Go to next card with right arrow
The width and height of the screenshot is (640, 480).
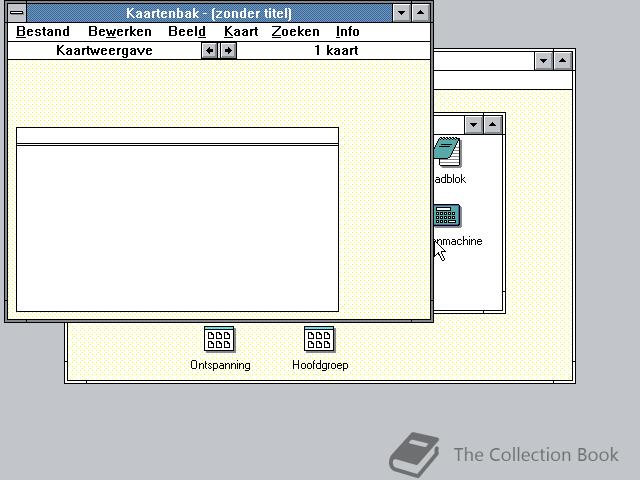(x=228, y=51)
